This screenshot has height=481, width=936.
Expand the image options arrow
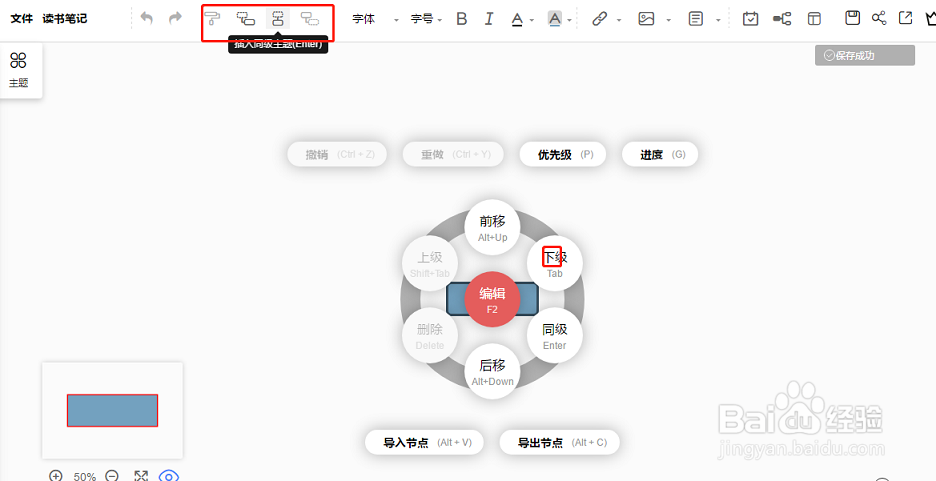click(669, 20)
